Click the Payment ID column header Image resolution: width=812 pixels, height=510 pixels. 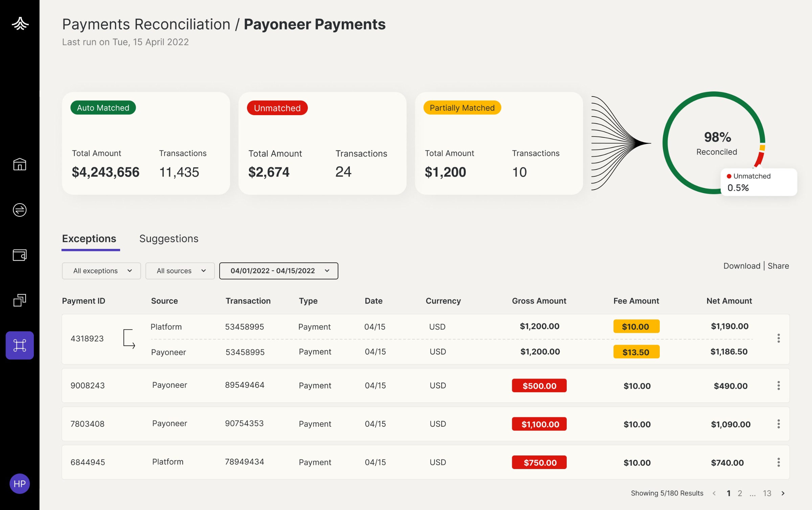(84, 301)
